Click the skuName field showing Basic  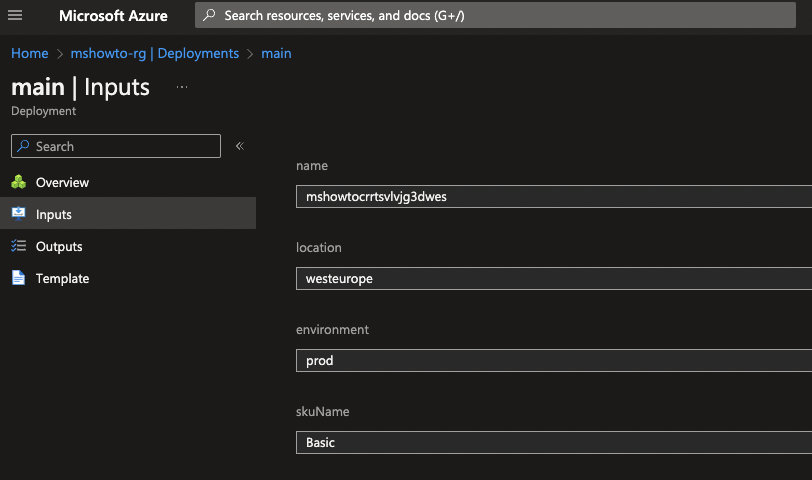tap(554, 442)
